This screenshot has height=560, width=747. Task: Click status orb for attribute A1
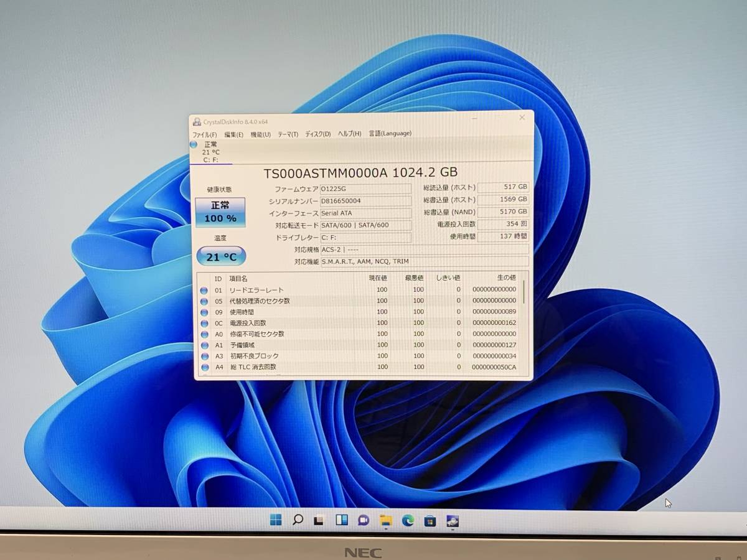click(x=204, y=345)
